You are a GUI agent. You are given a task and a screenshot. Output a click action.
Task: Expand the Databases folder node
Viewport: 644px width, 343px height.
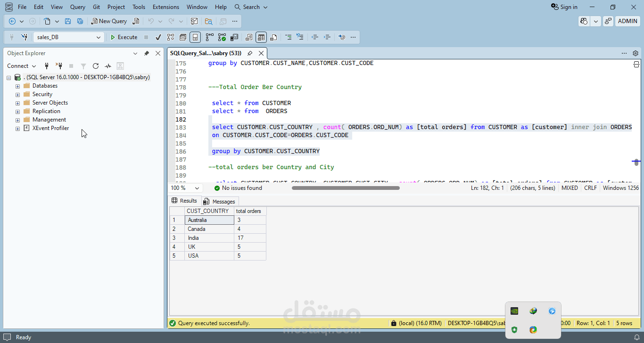pos(18,86)
